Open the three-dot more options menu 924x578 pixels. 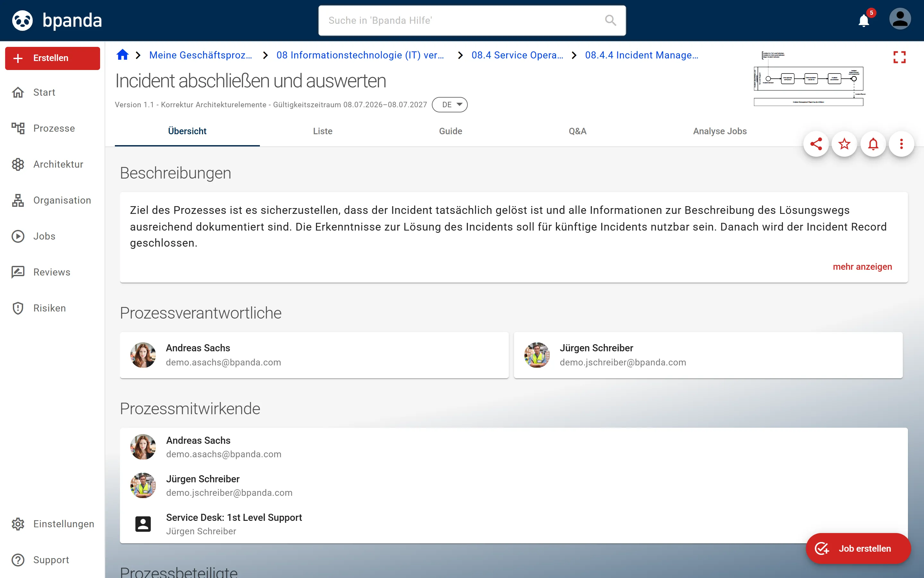coord(901,144)
